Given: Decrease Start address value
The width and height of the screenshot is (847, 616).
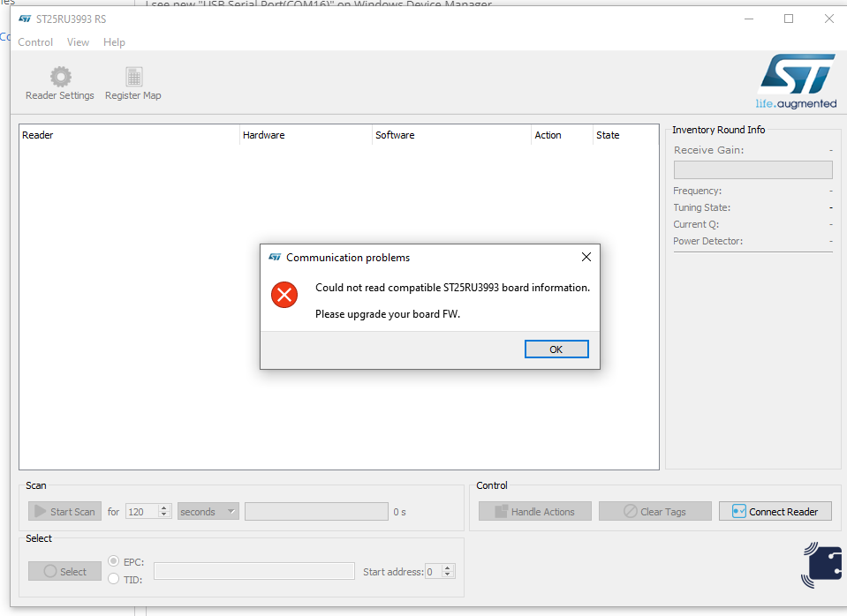Looking at the screenshot, I should click(447, 575).
